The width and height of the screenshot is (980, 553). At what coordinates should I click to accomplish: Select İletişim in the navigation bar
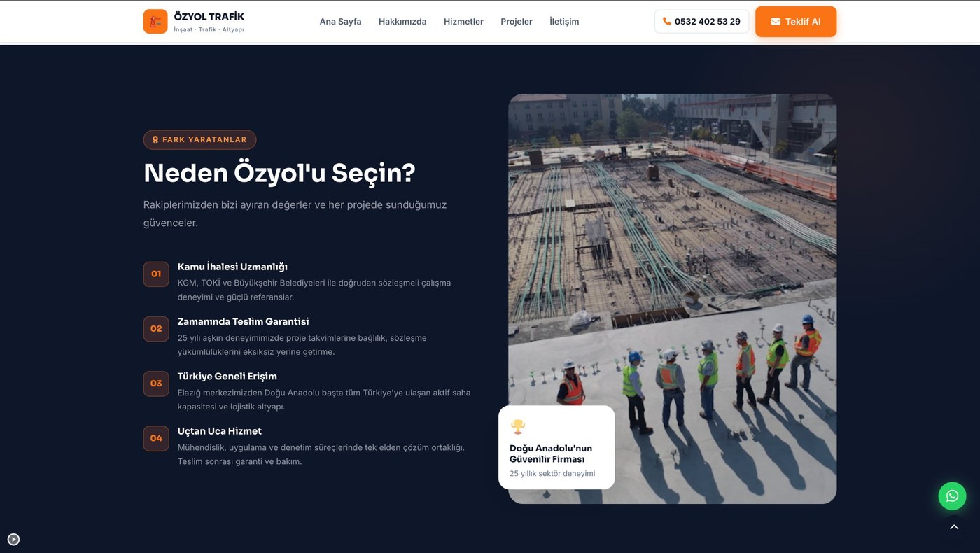pos(564,22)
